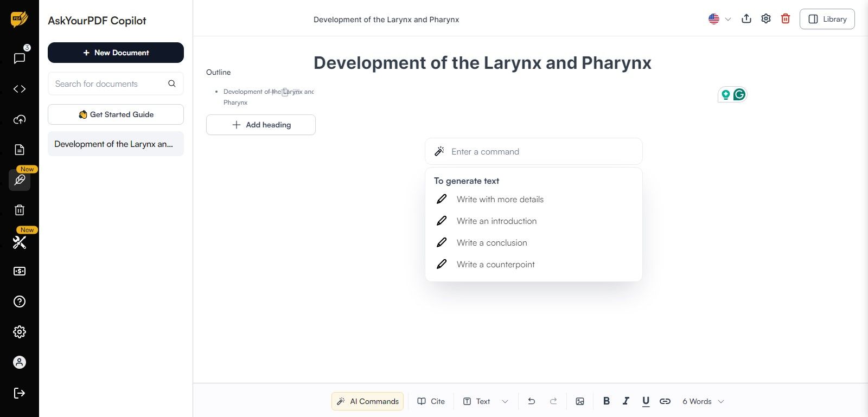
Task: Click the Add heading button
Action: (x=261, y=125)
